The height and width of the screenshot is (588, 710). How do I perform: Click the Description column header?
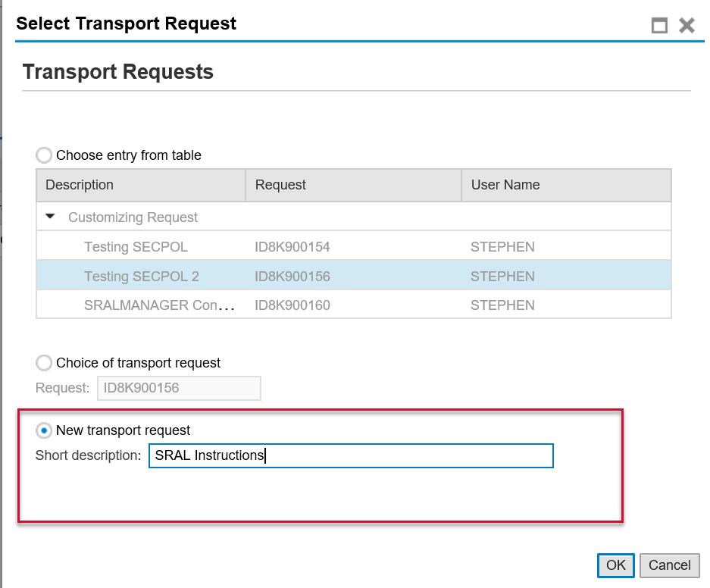[141, 185]
